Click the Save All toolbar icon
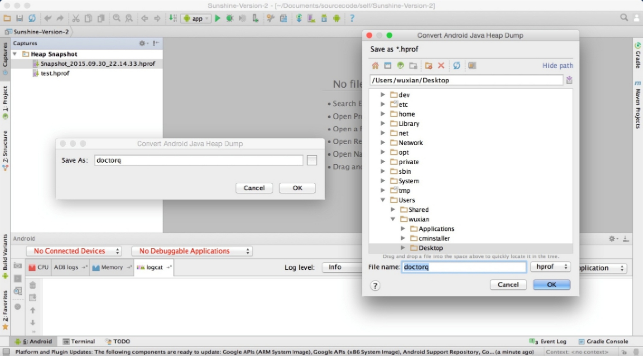644x357 pixels. [19, 19]
